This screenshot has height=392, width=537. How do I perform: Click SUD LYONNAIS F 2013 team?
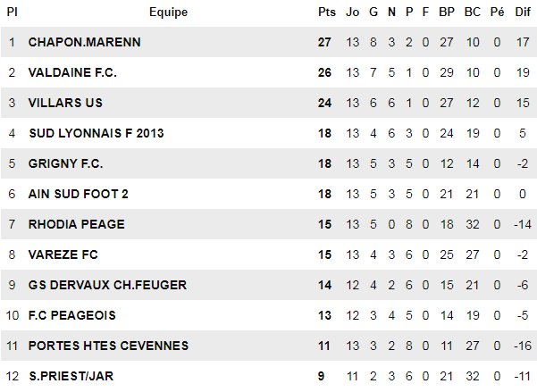96,133
